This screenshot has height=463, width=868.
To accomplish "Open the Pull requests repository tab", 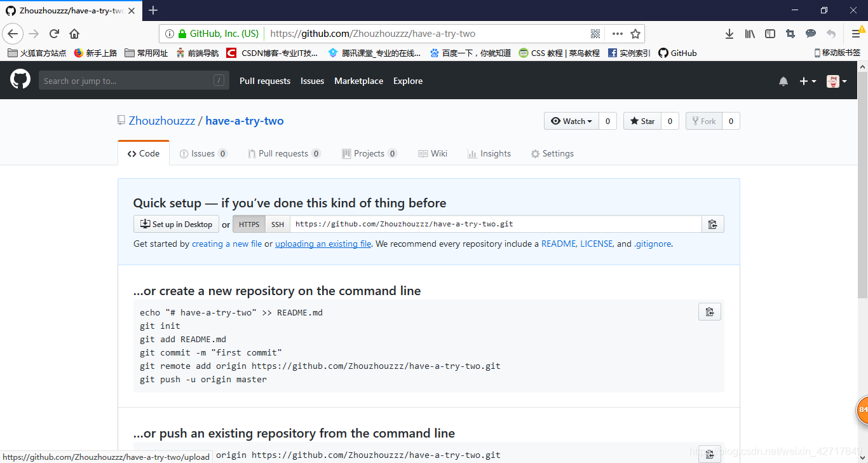I will [x=284, y=153].
